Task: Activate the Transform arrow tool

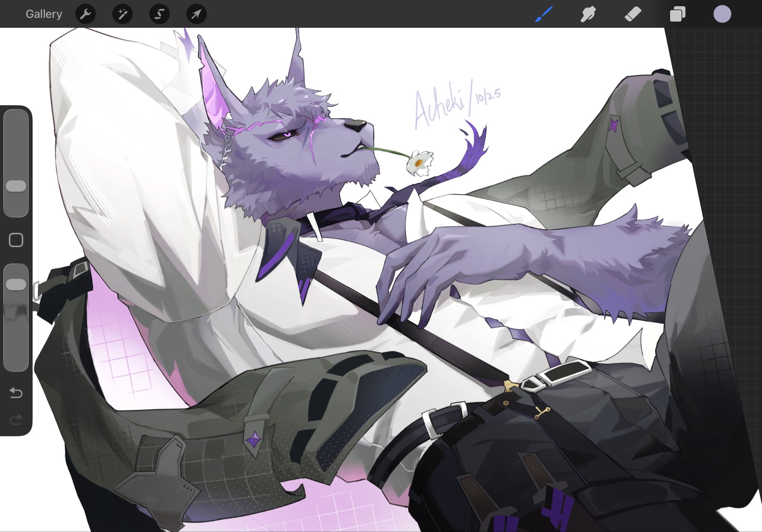Action: 196,14
